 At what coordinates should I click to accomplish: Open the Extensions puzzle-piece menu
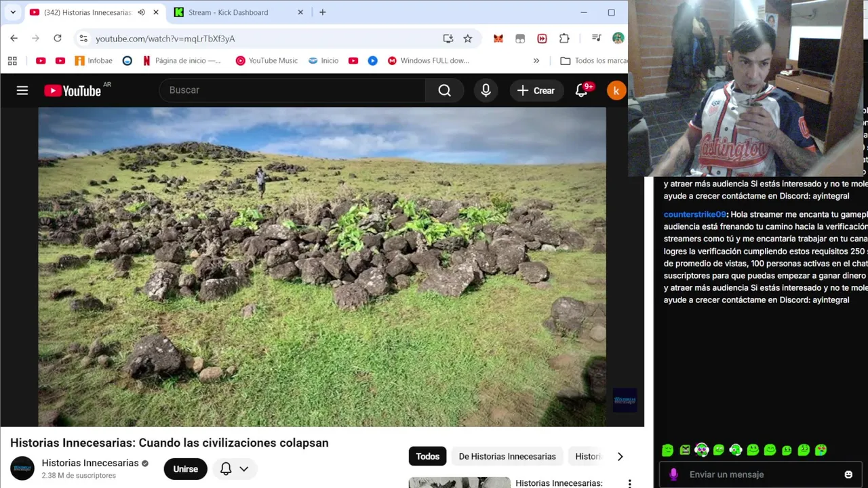click(x=564, y=39)
